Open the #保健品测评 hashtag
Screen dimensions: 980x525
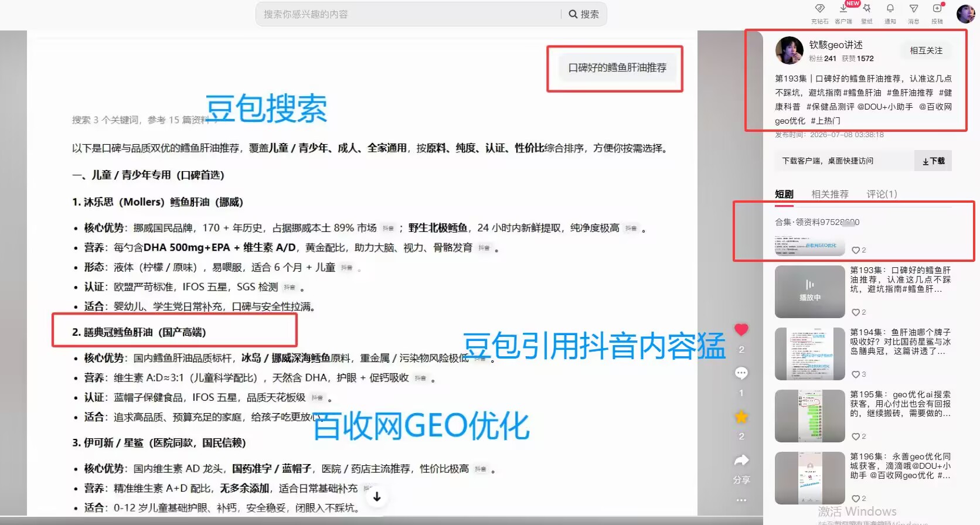coord(829,107)
